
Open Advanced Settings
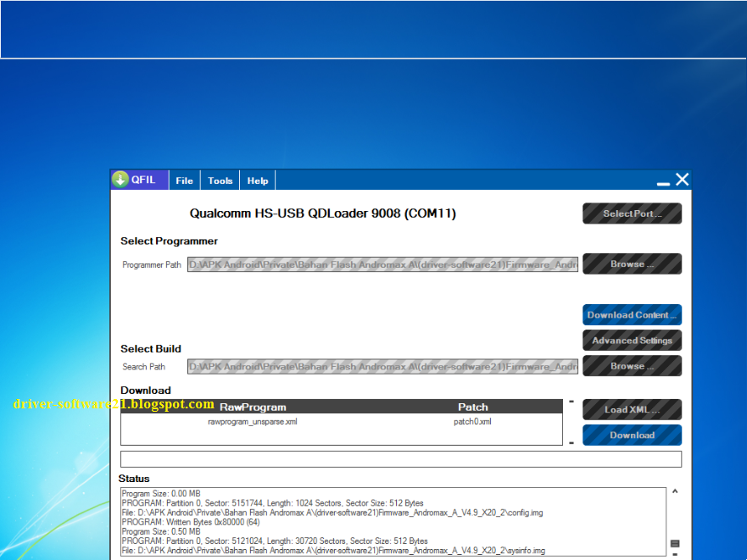point(632,340)
